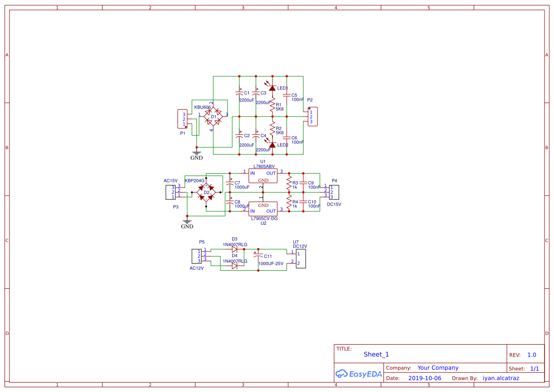
Task: Select the 100nF value beside C6
Action: pos(298,142)
